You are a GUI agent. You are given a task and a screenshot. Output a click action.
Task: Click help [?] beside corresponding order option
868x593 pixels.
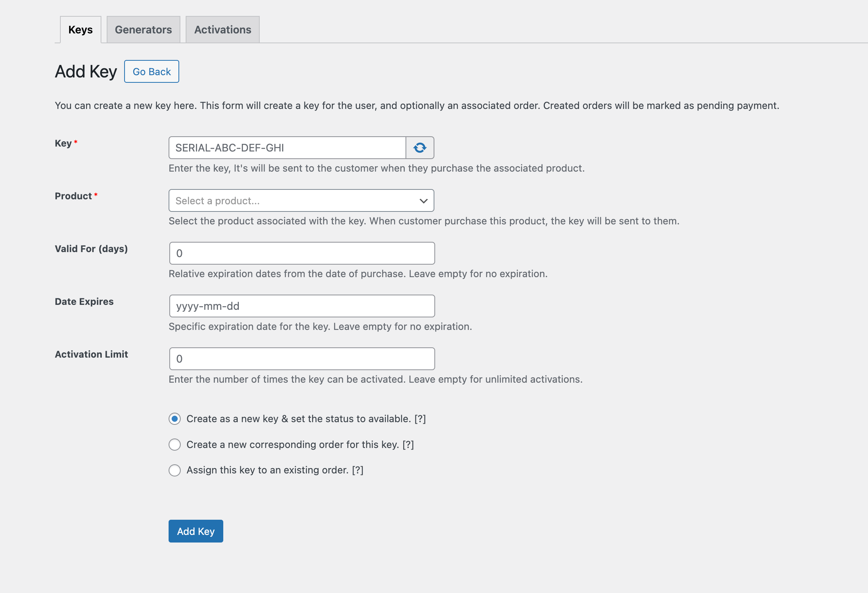[x=408, y=445]
